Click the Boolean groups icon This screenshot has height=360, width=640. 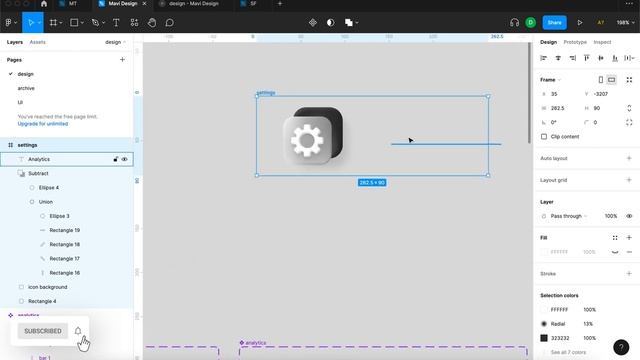349,22
